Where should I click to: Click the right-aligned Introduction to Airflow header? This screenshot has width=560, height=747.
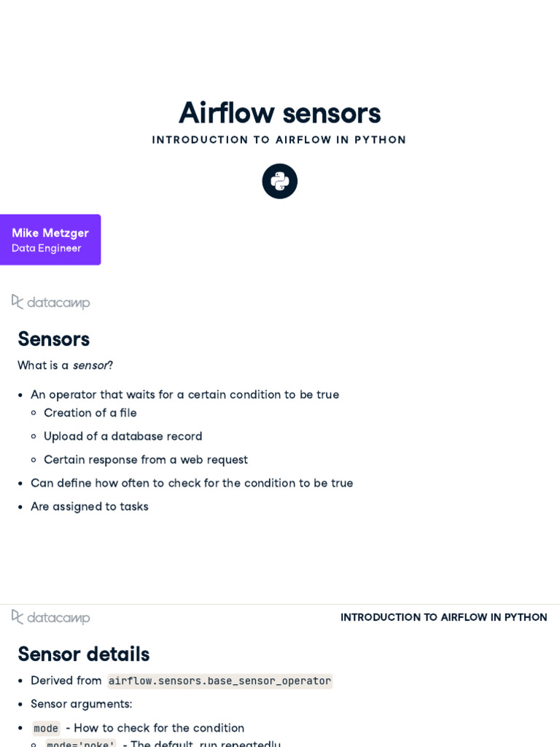pos(443,617)
